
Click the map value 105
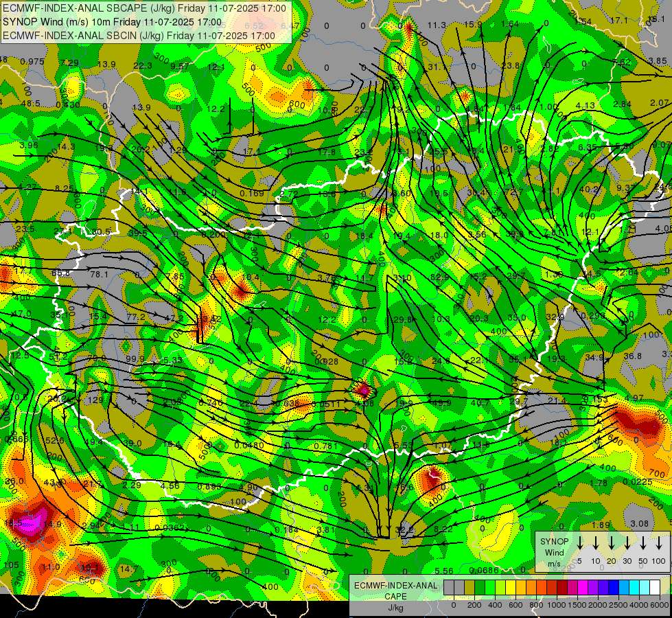pyautogui.click(x=11, y=565)
